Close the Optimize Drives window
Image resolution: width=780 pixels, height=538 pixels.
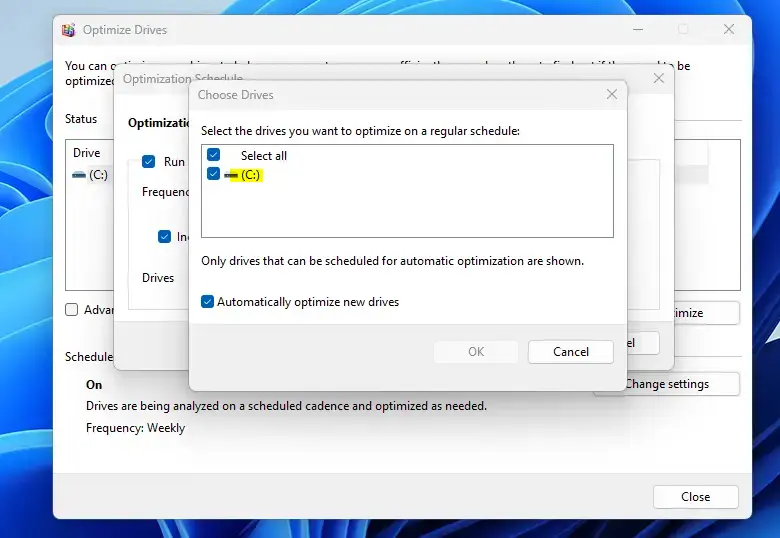pyautogui.click(x=729, y=29)
